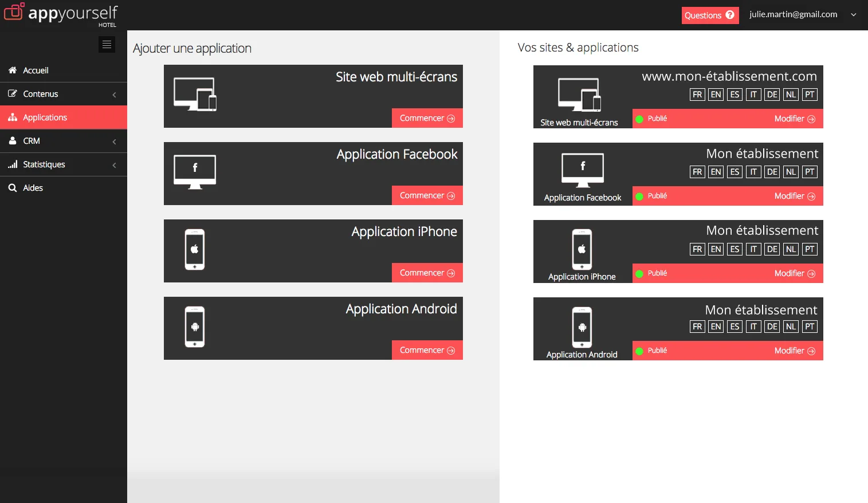Screen dimensions: 868x503
Task: Click the Aides magnifier icon
Action: pos(13,187)
